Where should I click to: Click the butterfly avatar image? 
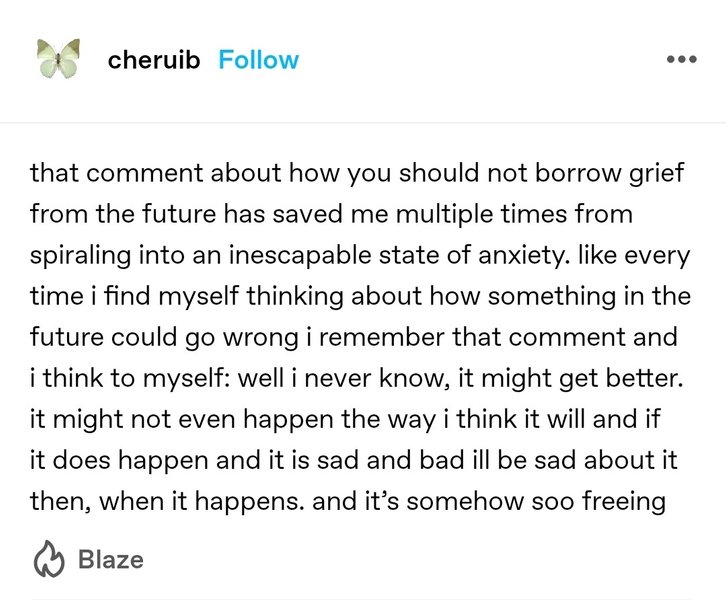pyautogui.click(x=58, y=60)
